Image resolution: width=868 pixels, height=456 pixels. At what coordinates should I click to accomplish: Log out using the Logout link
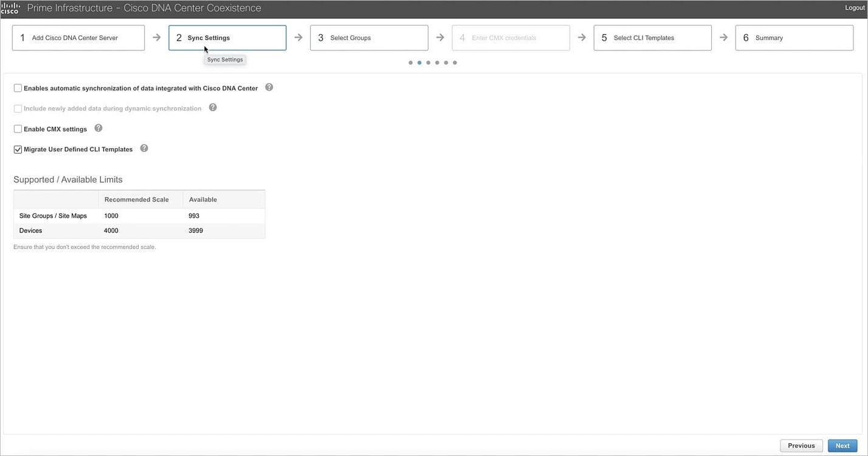[x=855, y=8]
